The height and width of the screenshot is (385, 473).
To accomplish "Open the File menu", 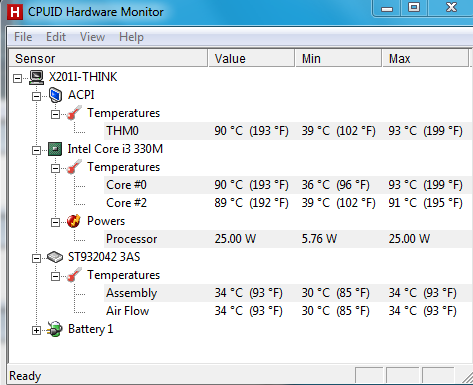I will [x=23, y=37].
